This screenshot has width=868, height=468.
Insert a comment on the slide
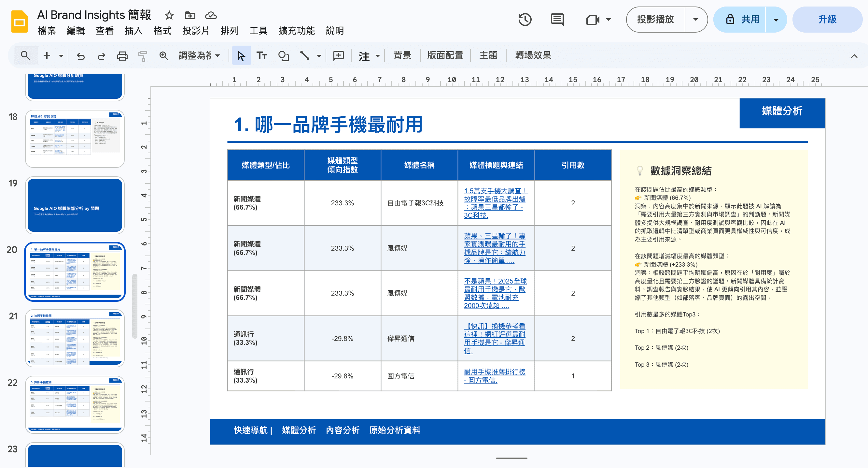tap(338, 55)
